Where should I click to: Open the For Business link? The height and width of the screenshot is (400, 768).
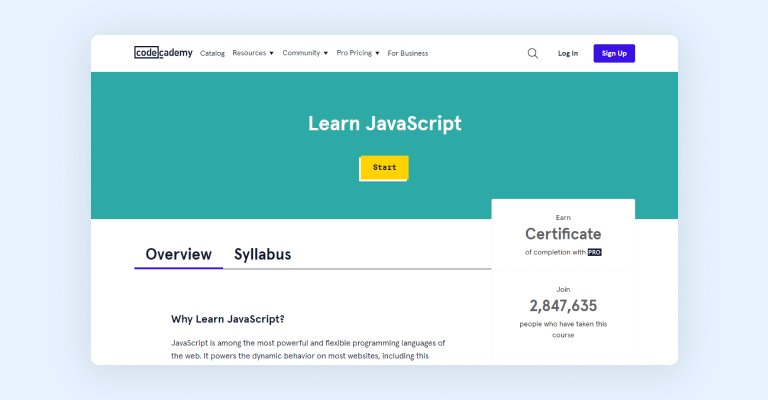(408, 53)
